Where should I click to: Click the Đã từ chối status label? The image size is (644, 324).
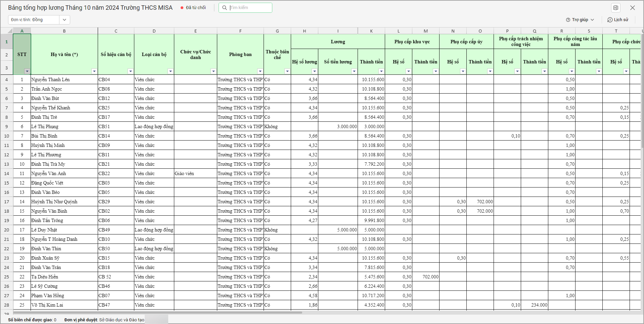(196, 8)
